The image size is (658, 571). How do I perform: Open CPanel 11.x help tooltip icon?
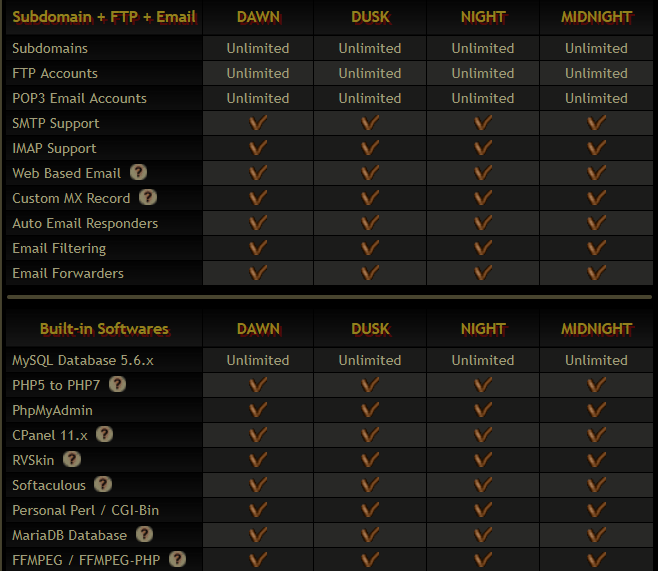(104, 434)
